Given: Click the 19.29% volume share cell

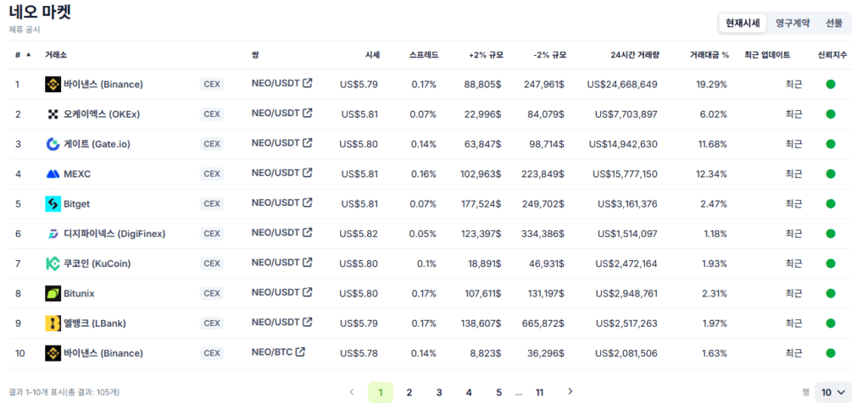Looking at the screenshot, I should 711,84.
